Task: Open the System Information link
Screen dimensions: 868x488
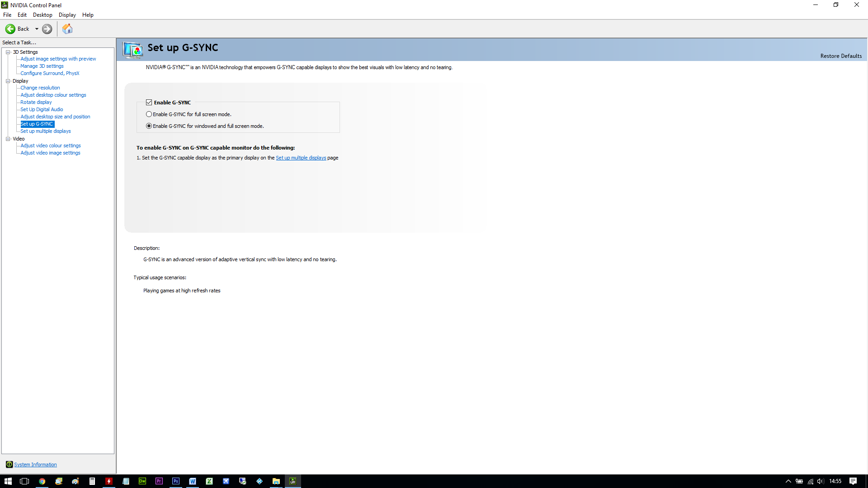Action: pos(35,465)
